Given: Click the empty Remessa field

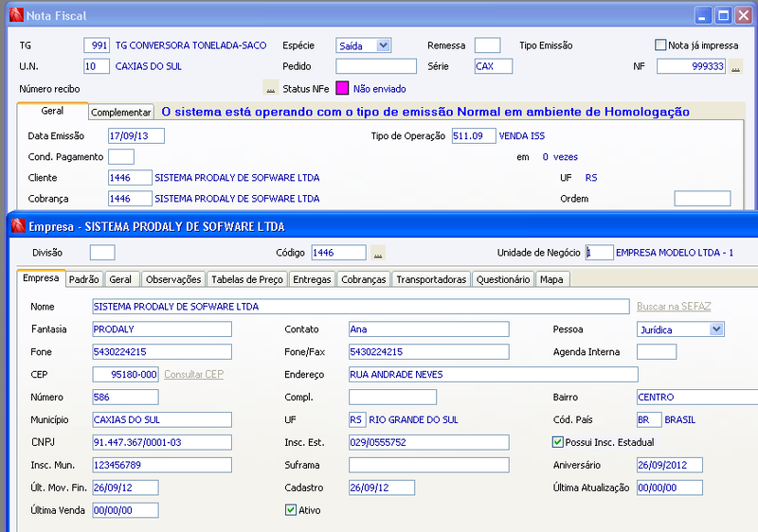Looking at the screenshot, I should (487, 45).
